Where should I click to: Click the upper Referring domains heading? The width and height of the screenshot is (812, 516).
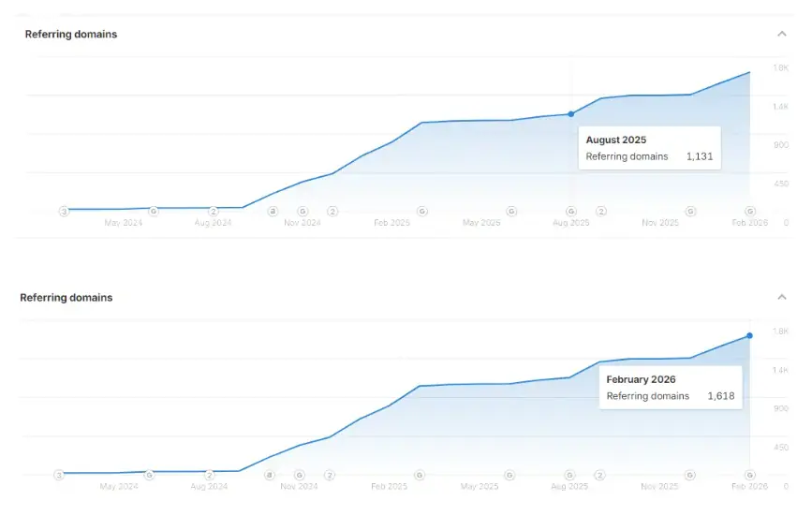(x=71, y=34)
